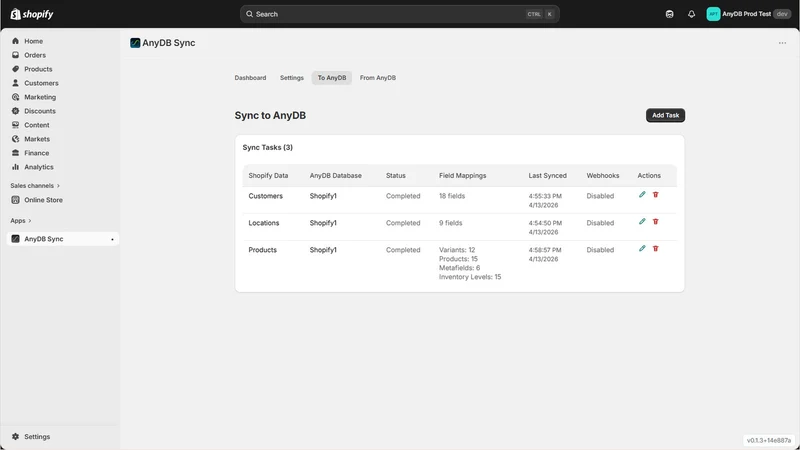Switch to the From AnyDB tab
This screenshot has width=800, height=450.
pyautogui.click(x=378, y=78)
